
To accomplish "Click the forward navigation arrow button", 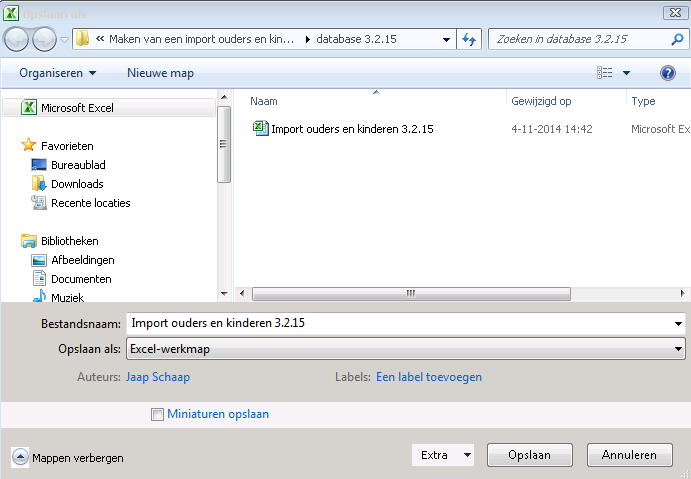I will [x=45, y=39].
